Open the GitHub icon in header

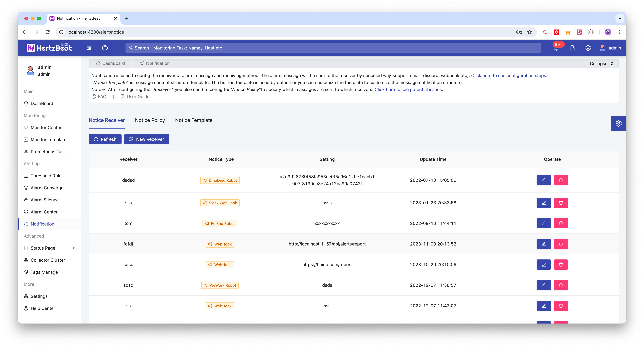(x=105, y=48)
